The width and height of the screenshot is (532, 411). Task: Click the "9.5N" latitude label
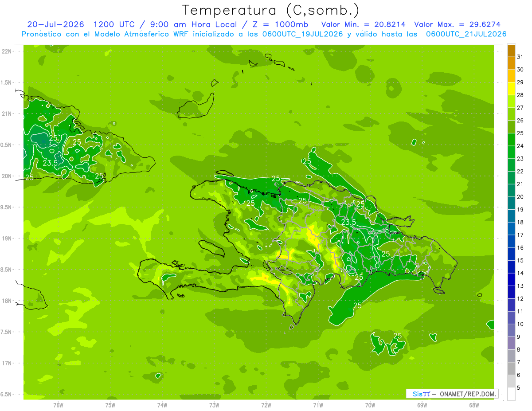point(7,207)
